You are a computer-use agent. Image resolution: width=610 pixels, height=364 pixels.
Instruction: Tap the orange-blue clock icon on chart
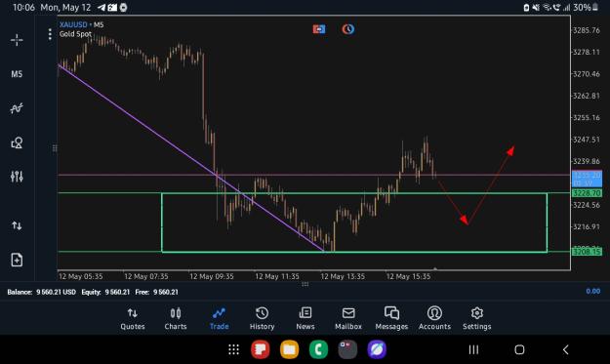(348, 29)
